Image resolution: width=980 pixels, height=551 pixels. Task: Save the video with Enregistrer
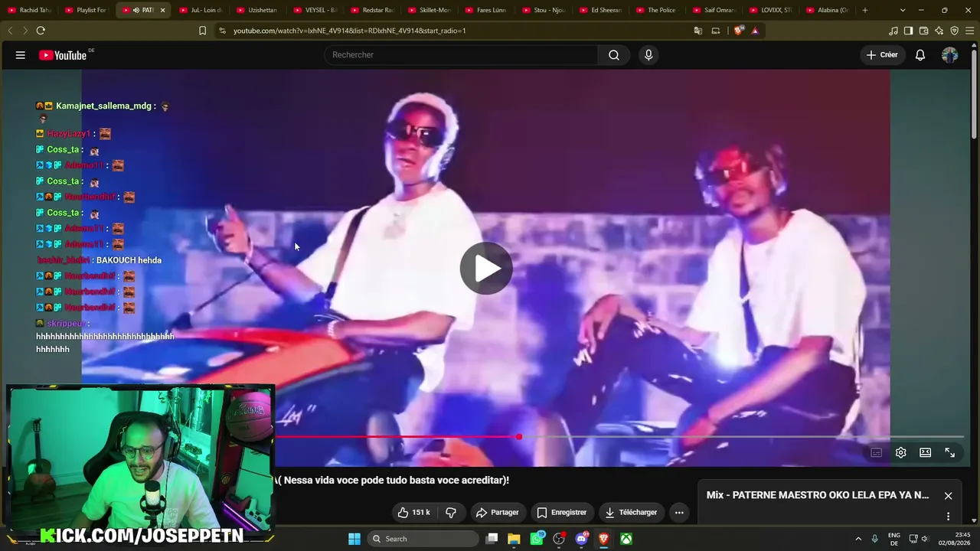click(x=562, y=513)
